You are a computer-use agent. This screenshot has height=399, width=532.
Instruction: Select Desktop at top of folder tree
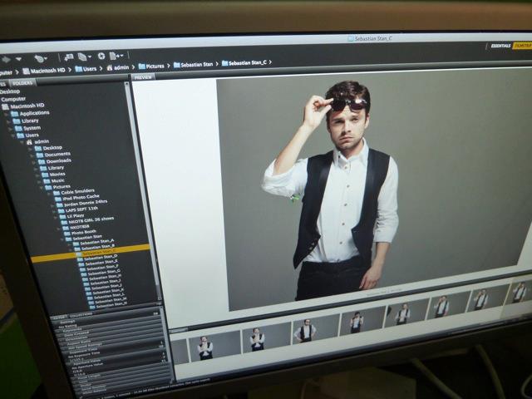10,91
